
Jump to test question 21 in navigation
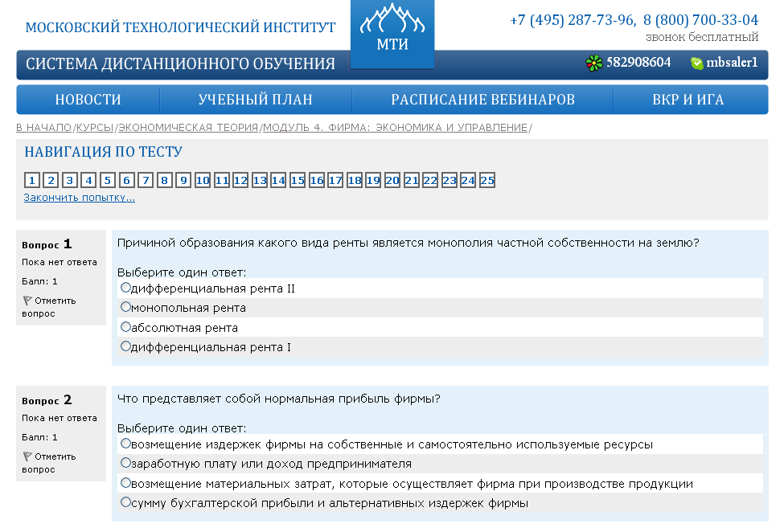412,180
